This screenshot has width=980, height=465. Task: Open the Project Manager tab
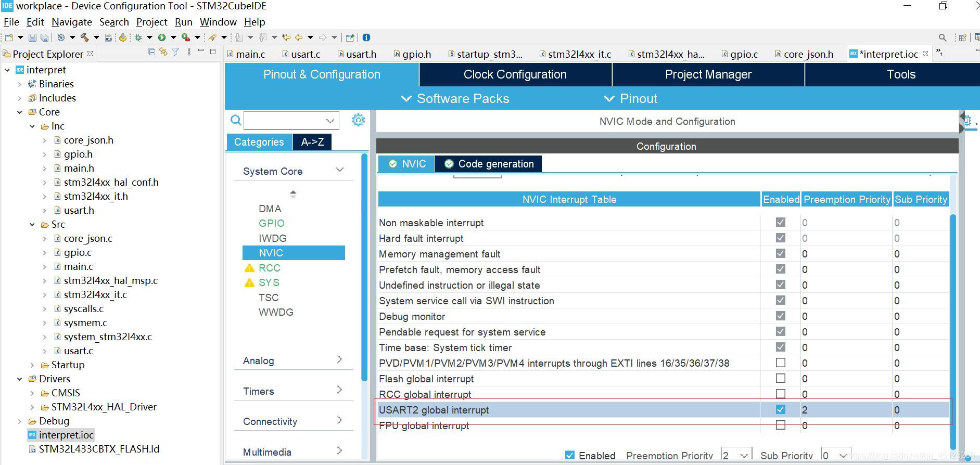(x=708, y=74)
